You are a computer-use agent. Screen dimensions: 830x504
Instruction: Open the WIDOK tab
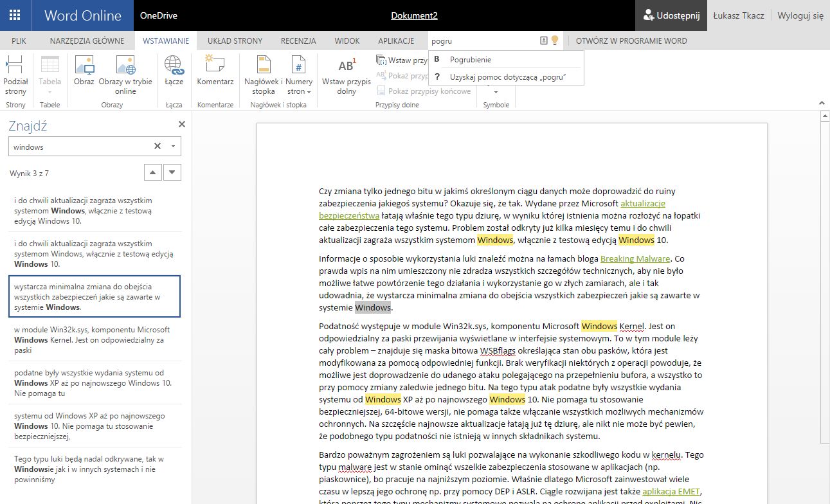(x=347, y=40)
